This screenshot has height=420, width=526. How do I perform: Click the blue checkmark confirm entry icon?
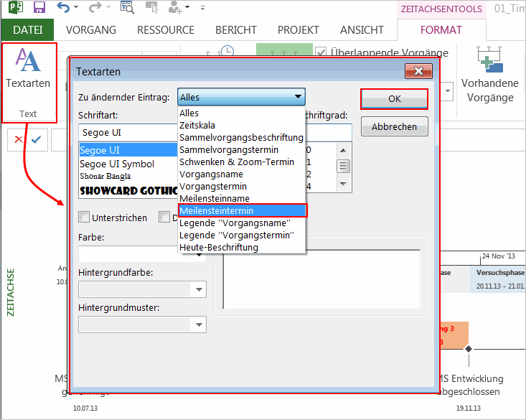coord(36,139)
